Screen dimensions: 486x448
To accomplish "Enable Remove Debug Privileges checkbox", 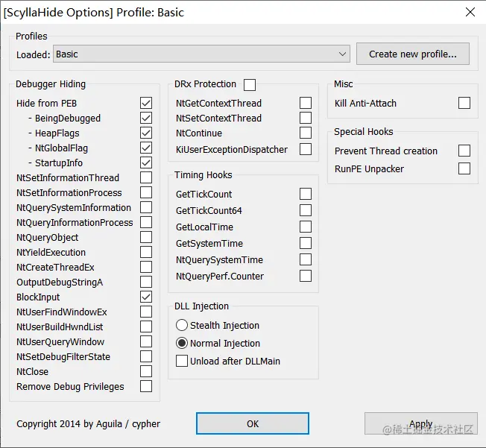I will [146, 386].
